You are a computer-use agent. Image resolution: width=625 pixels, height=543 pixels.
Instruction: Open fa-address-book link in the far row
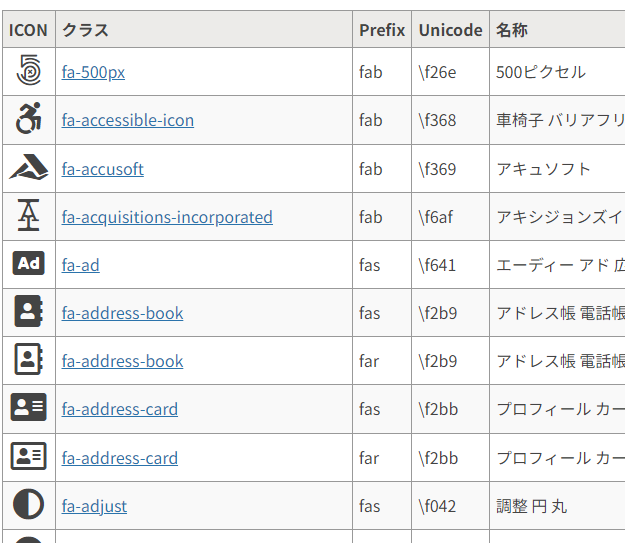(122, 361)
